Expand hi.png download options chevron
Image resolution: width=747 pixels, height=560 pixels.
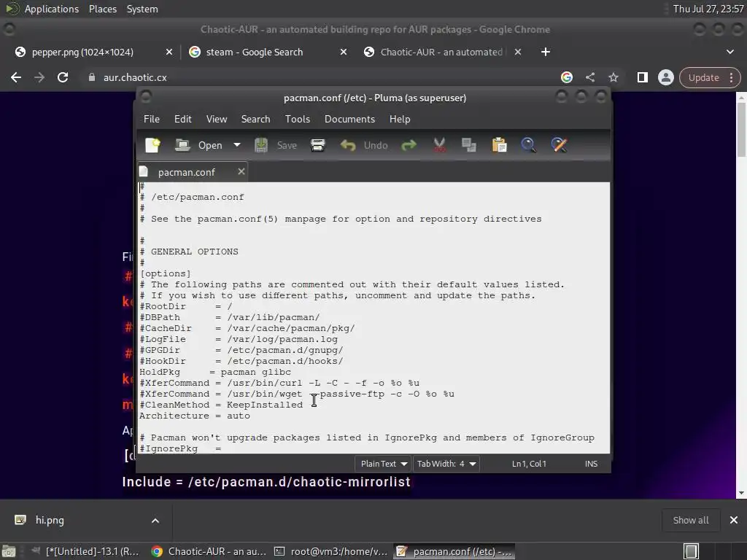[x=155, y=521]
